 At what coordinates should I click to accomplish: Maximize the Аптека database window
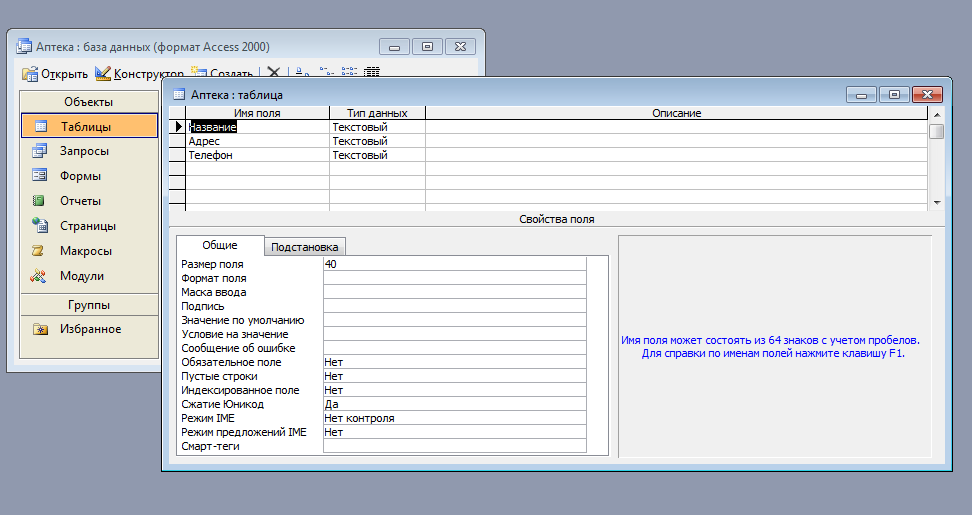[427, 47]
